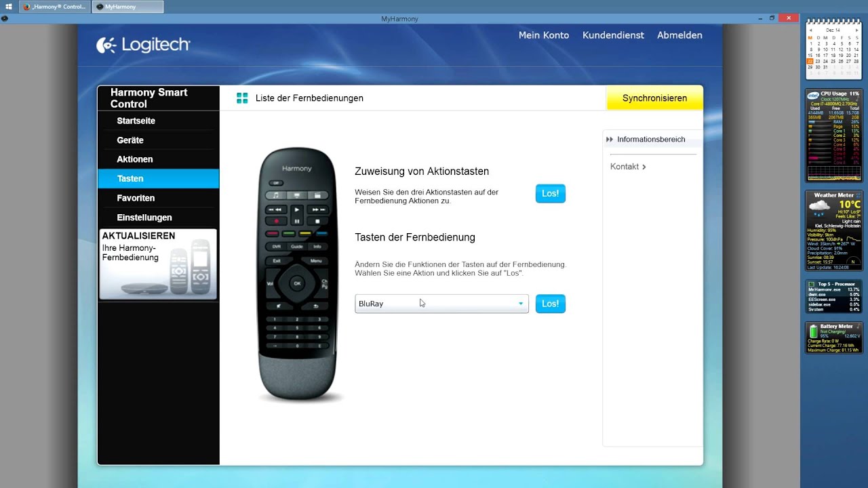Viewport: 868px width, 488px height.
Task: Click the pause button on the remote
Action: point(297,222)
